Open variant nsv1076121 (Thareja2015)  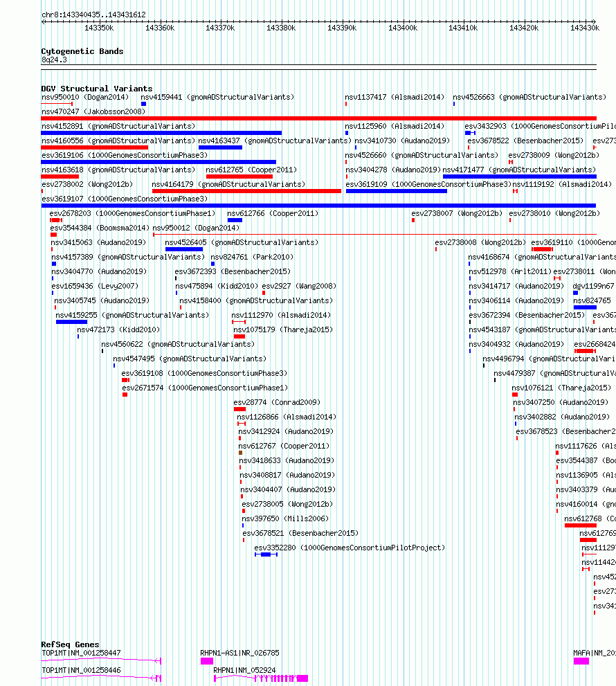click(562, 388)
